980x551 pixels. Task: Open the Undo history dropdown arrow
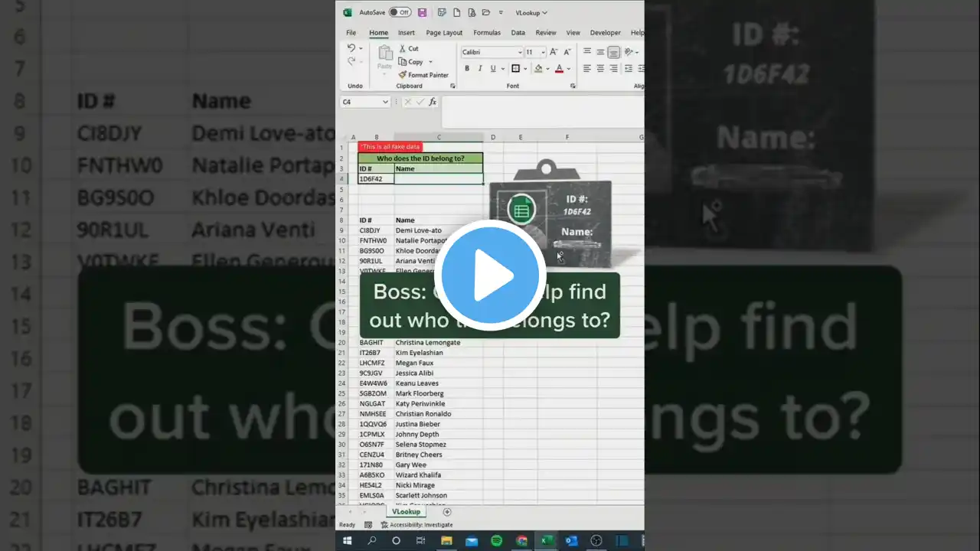[361, 48]
